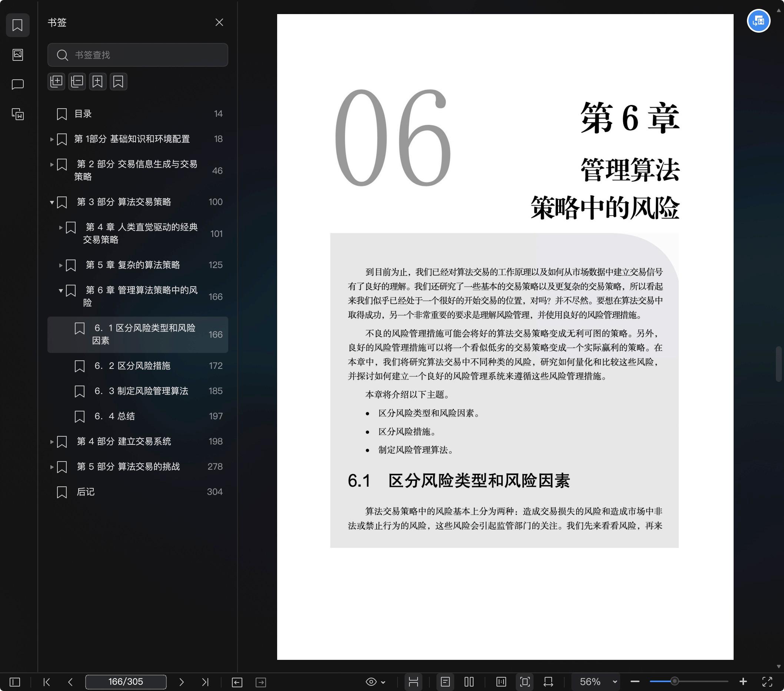Viewport: 784px width, 691px height.
Task: Expand 第 2 部分 交易信息生成与交易策略
Action: 52,165
